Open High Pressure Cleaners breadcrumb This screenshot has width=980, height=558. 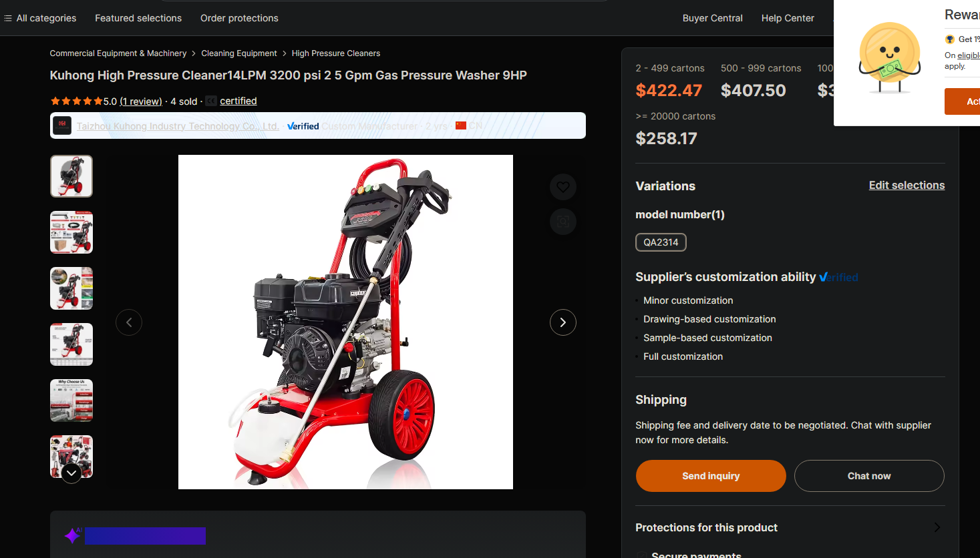(336, 53)
